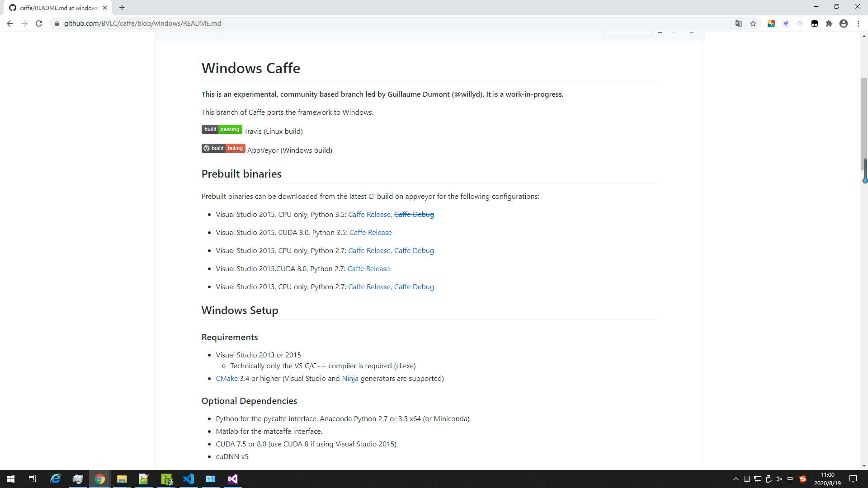Open Caffe Release for VS2015,CUDA 8.0 Python 2.7
868x488 pixels.
pyautogui.click(x=368, y=268)
